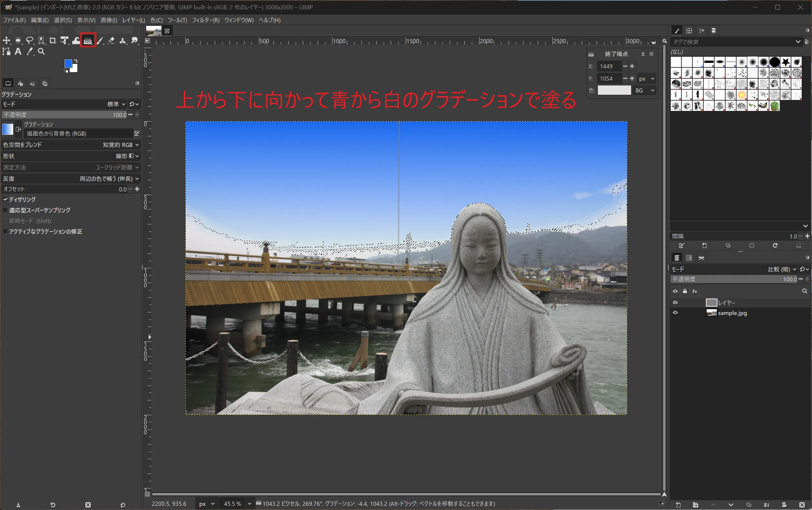Screen dimensions: 812x510
Task: Select the Ellipse Select tool
Action: [x=18, y=40]
